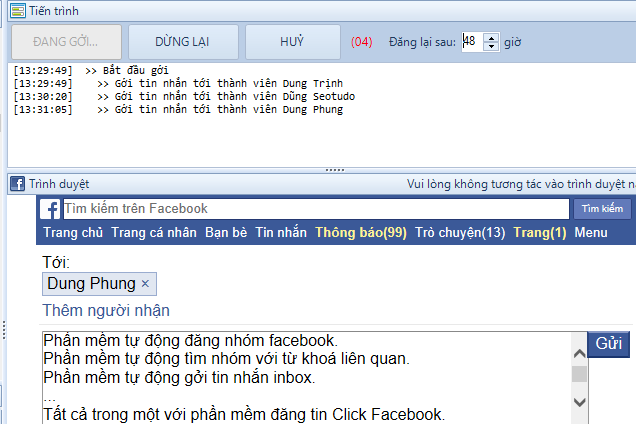636x424 pixels.
Task: Focus the Đăng lại sau hours field
Action: pos(473,42)
